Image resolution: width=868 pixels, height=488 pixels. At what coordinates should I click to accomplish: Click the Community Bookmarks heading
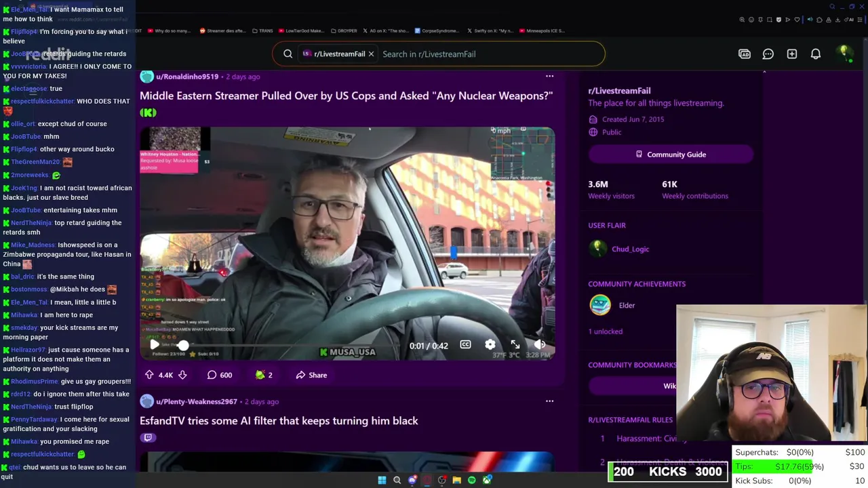click(632, 365)
